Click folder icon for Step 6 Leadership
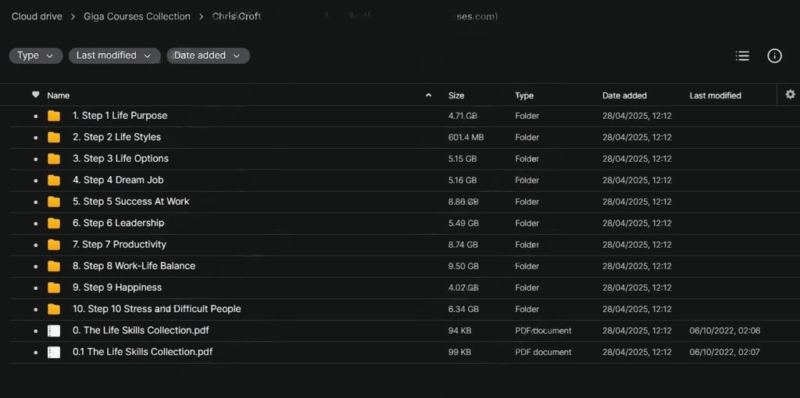 pos(54,223)
